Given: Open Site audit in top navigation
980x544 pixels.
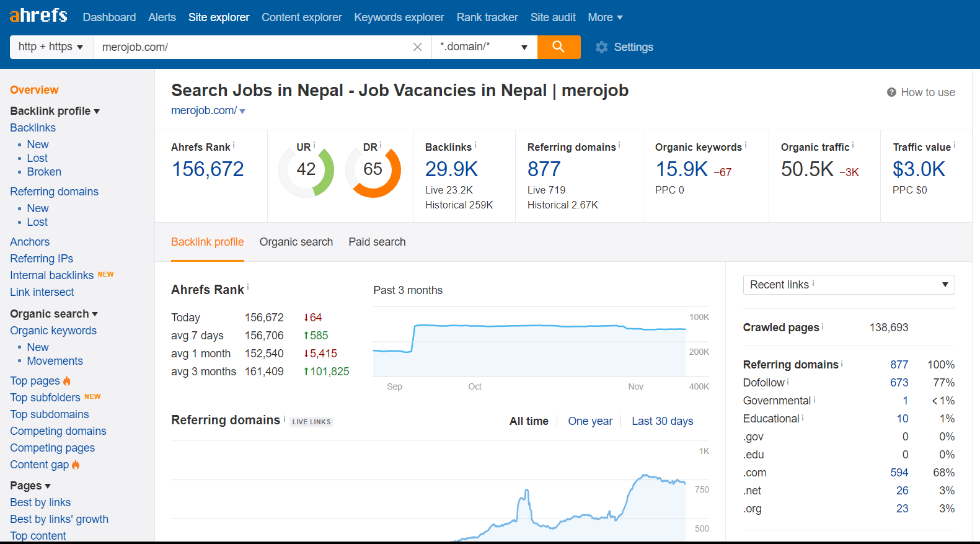Looking at the screenshot, I should pos(553,17).
